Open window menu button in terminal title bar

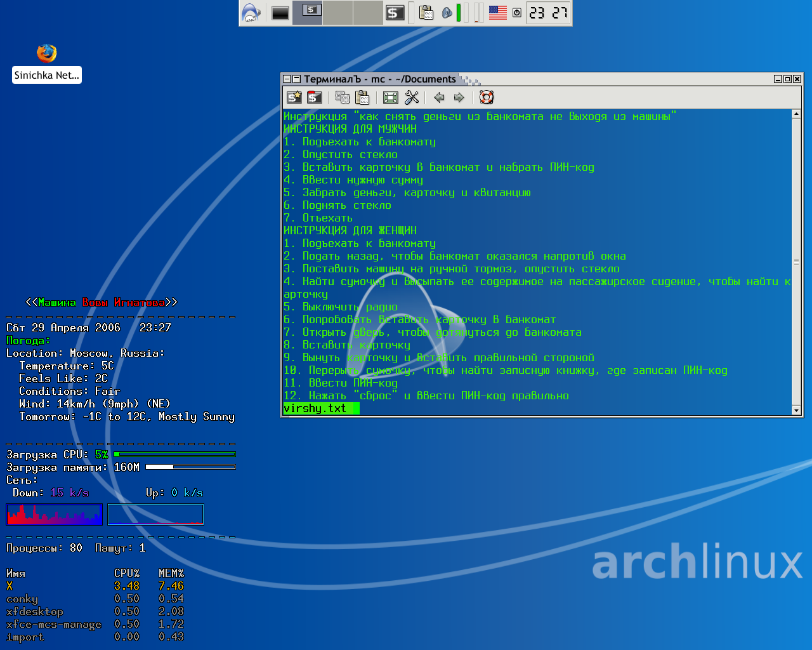click(287, 79)
